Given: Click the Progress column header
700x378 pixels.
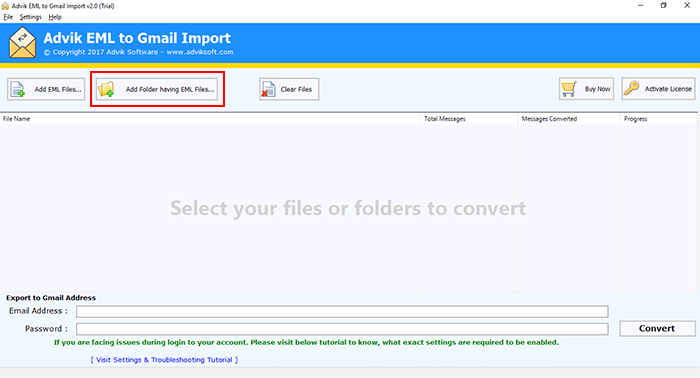Looking at the screenshot, I should (658, 119).
